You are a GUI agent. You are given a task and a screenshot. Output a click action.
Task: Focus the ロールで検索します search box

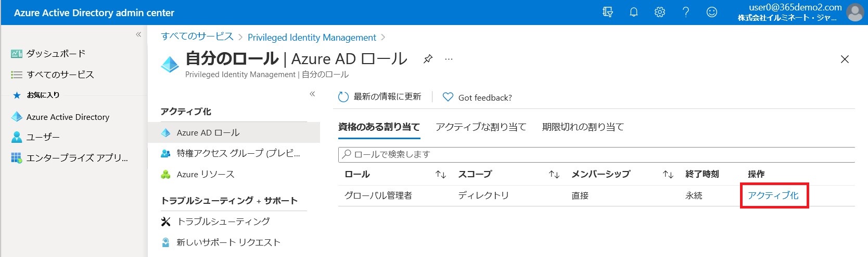[x=596, y=154]
